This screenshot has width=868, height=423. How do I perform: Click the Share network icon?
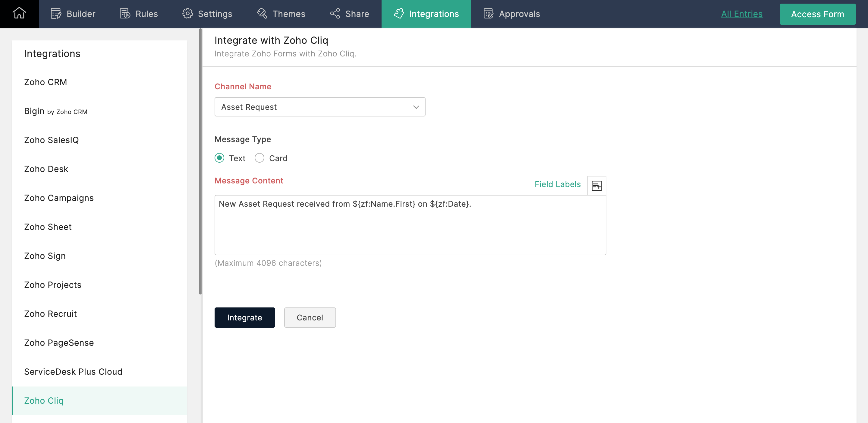coord(335,14)
